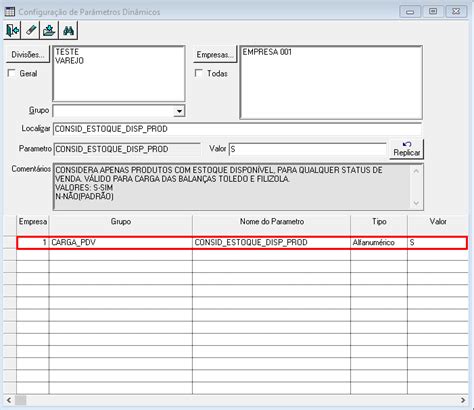474x410 pixels.
Task: Select TESTE in divisions list
Action: (x=67, y=52)
